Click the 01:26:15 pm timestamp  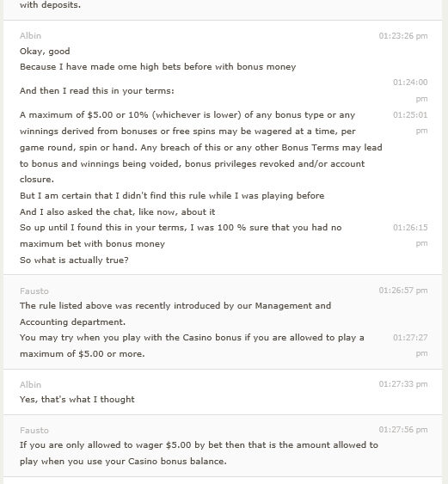410,236
